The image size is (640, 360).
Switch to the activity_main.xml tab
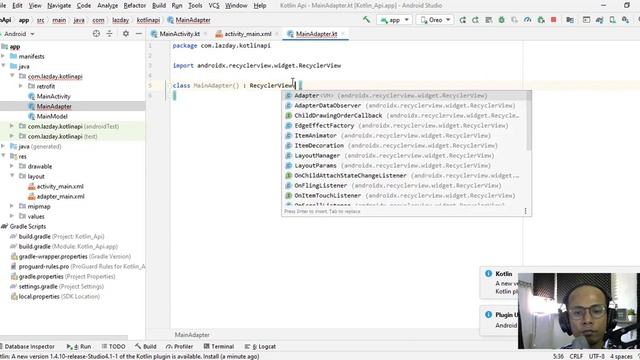pos(247,34)
